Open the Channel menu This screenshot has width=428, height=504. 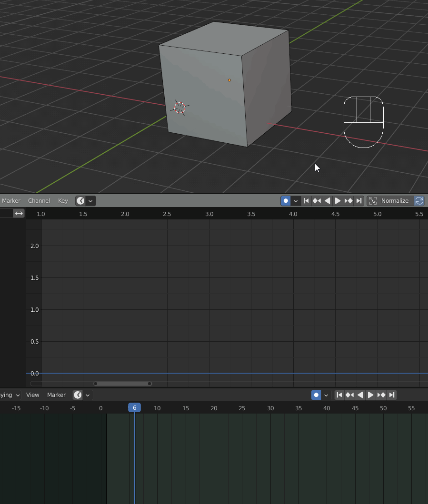coord(39,200)
